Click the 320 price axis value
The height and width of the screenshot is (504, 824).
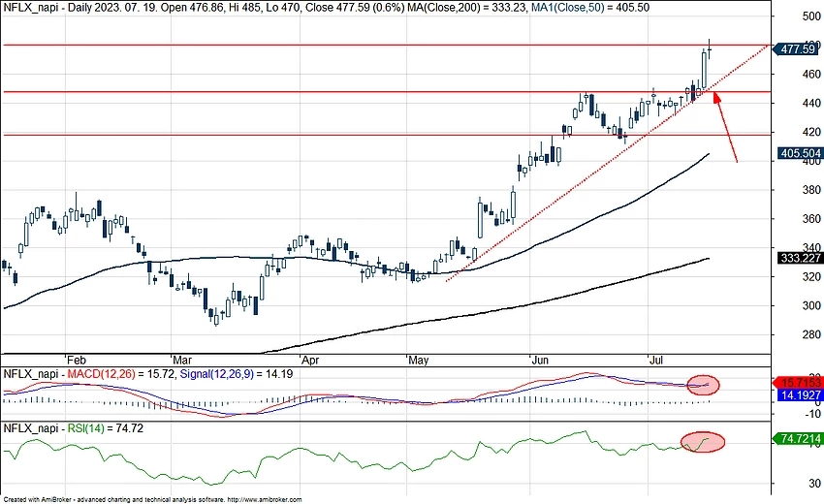coord(811,276)
